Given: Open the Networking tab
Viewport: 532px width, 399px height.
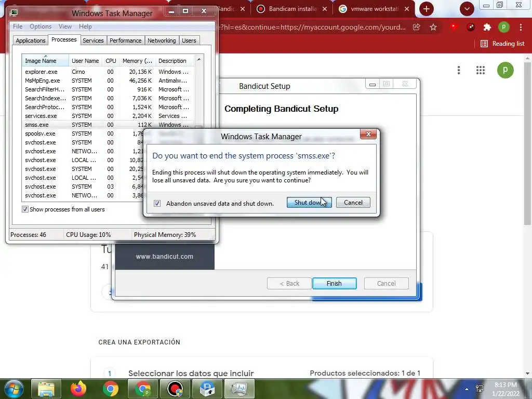Looking at the screenshot, I should tap(162, 41).
